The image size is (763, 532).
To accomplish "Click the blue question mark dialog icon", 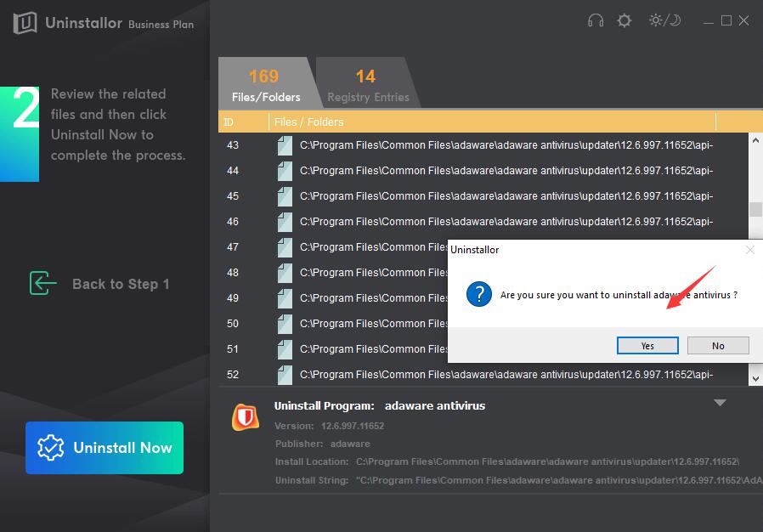I will (479, 294).
